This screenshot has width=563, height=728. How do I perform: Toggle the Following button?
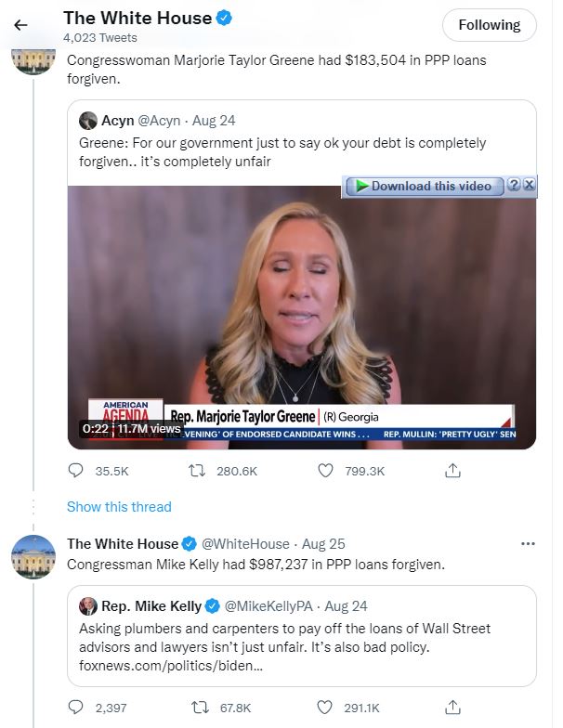[489, 25]
